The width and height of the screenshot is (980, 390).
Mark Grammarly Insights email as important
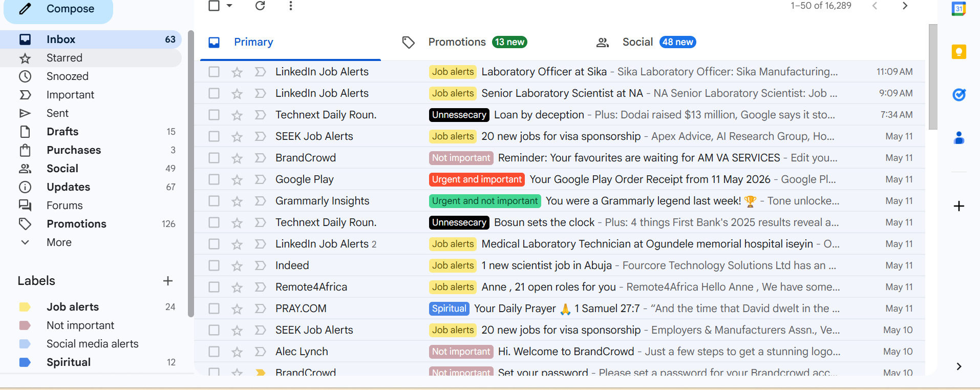coord(260,201)
